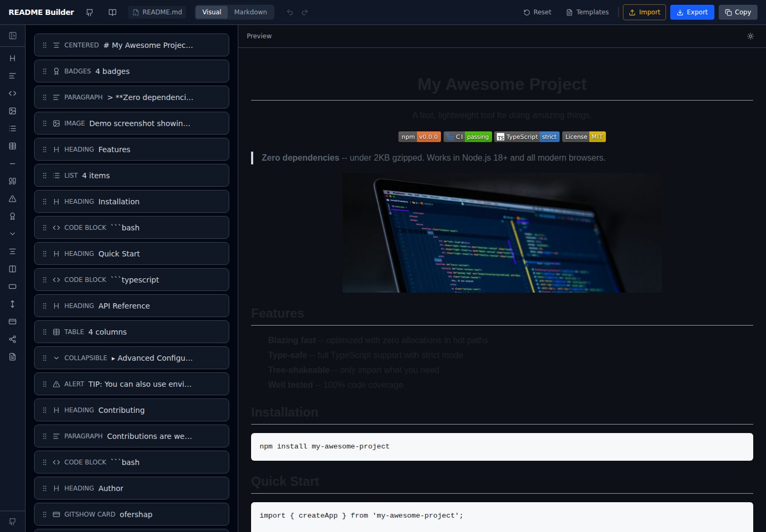The width and height of the screenshot is (766, 532).
Task: Switch editor to Visual mode
Action: [212, 12]
